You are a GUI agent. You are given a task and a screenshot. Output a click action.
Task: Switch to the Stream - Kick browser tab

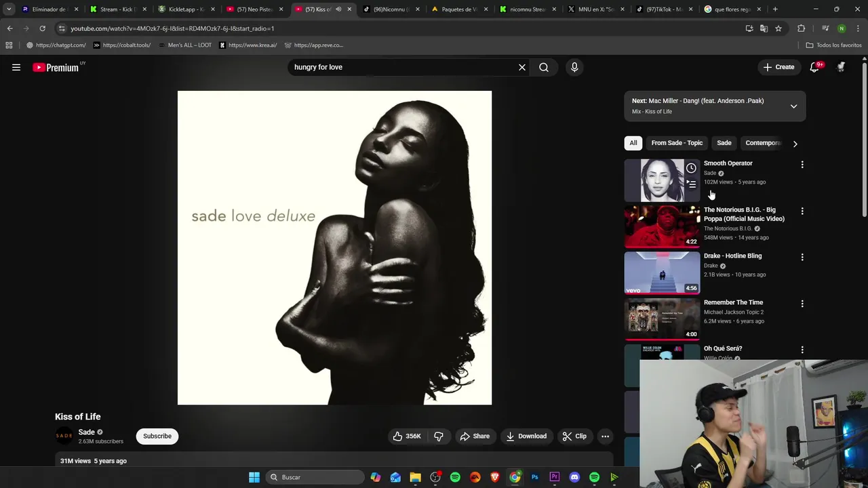coord(119,9)
